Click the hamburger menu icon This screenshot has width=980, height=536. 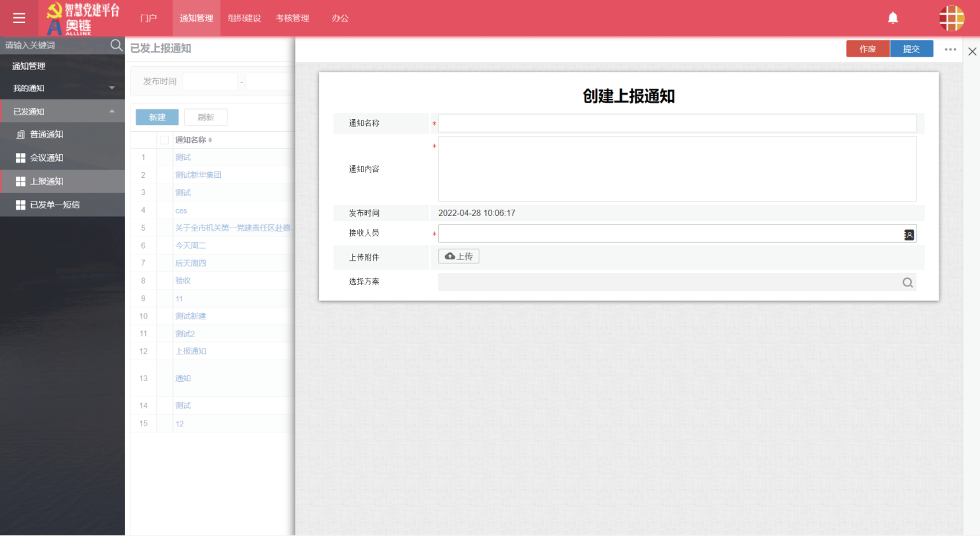point(19,18)
